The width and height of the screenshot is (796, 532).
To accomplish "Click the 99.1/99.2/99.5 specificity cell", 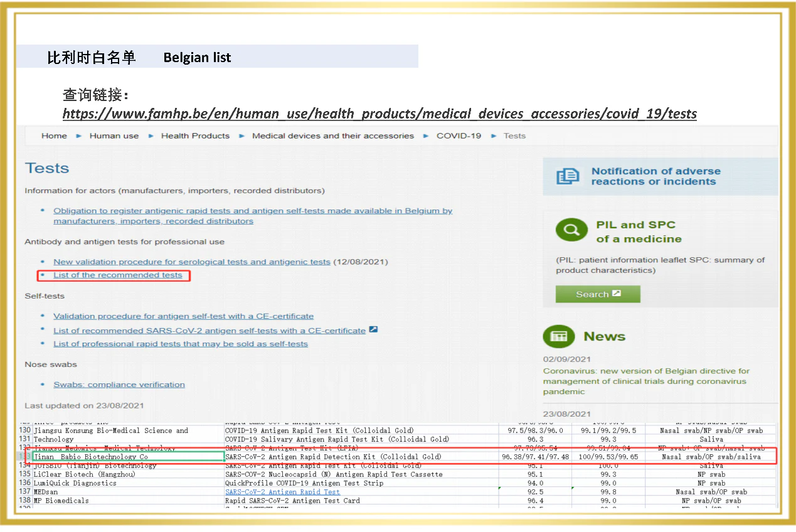I will (x=608, y=430).
